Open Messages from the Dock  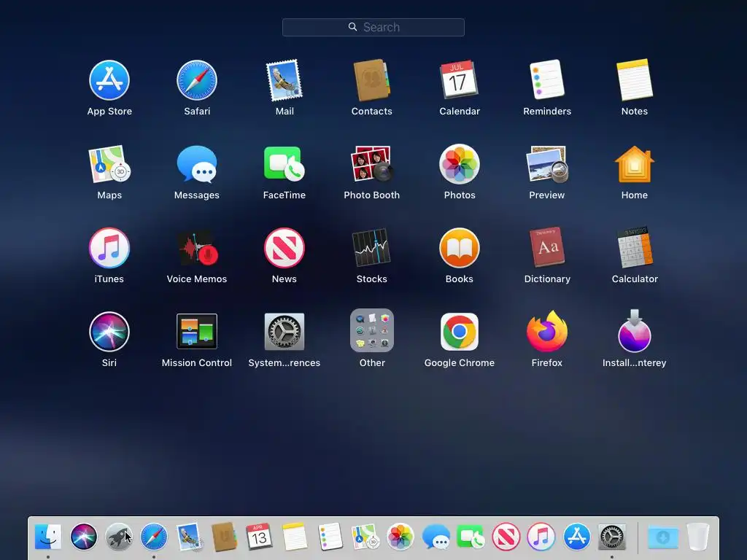pyautogui.click(x=436, y=537)
